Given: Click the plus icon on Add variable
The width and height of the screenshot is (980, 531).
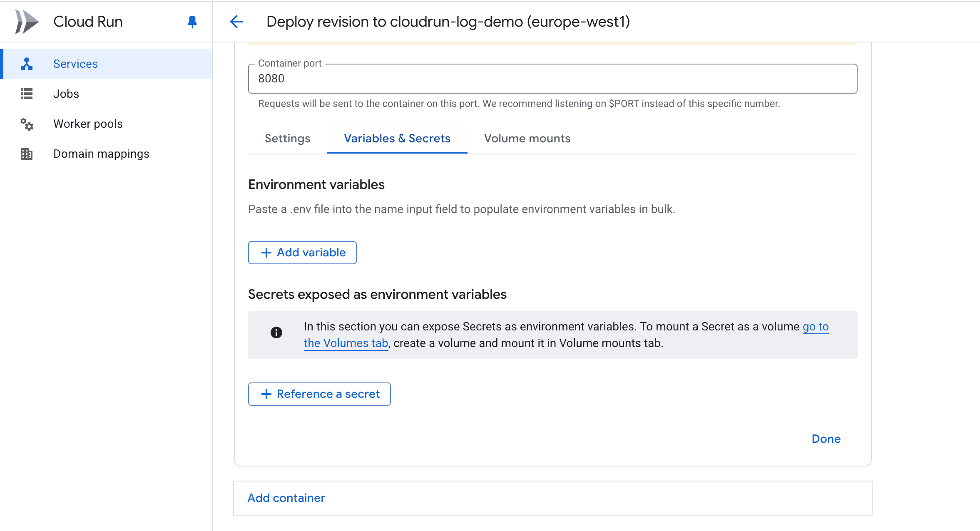Looking at the screenshot, I should (x=266, y=252).
